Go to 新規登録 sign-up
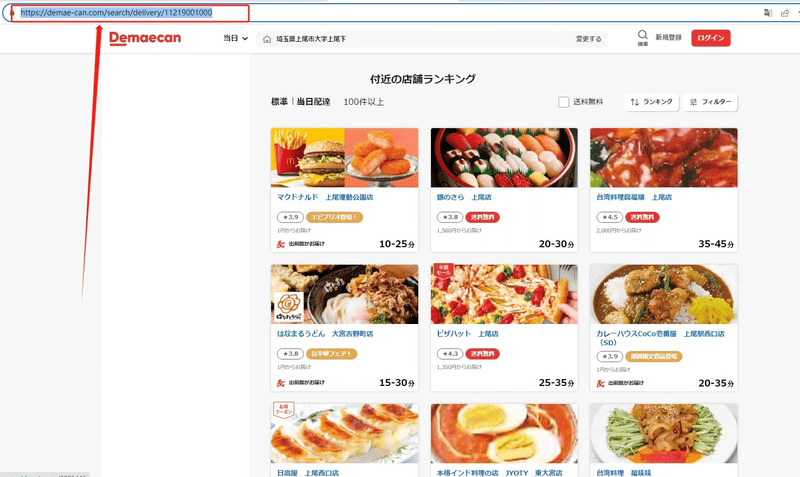 668,37
